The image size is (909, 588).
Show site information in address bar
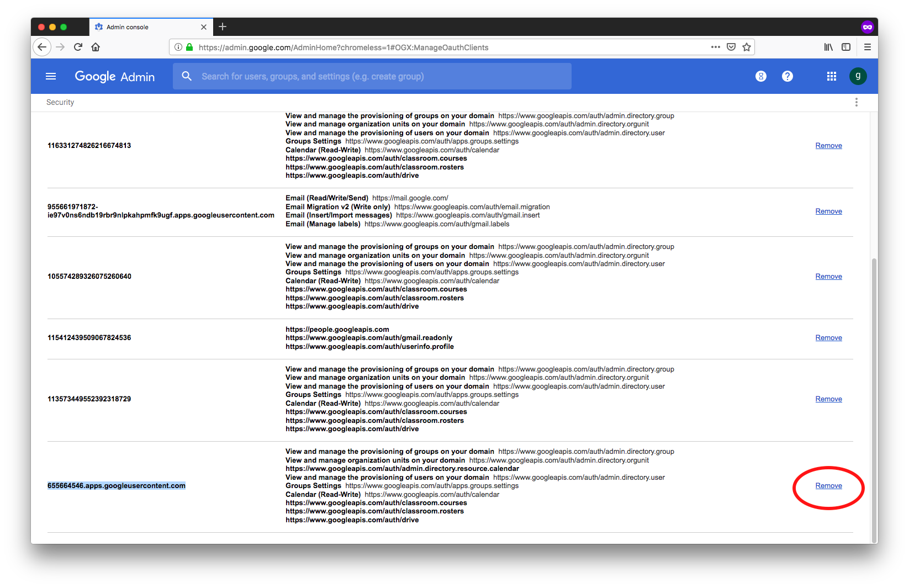coord(178,47)
